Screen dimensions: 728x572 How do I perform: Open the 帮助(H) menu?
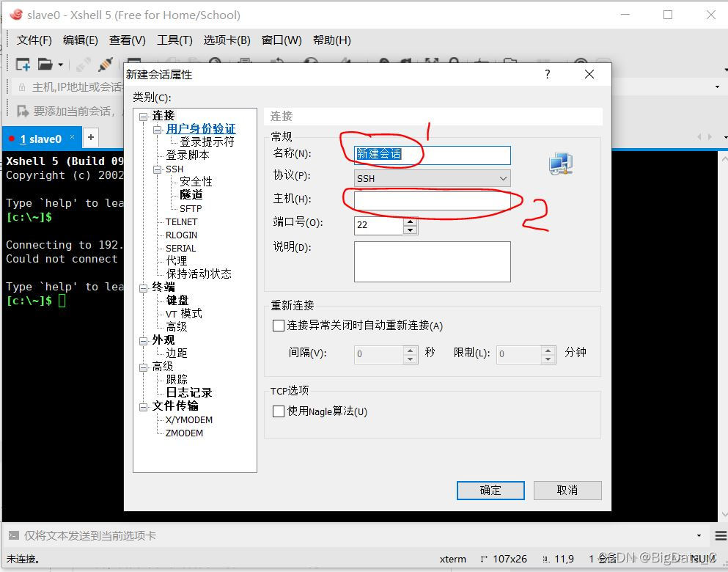[x=332, y=40]
